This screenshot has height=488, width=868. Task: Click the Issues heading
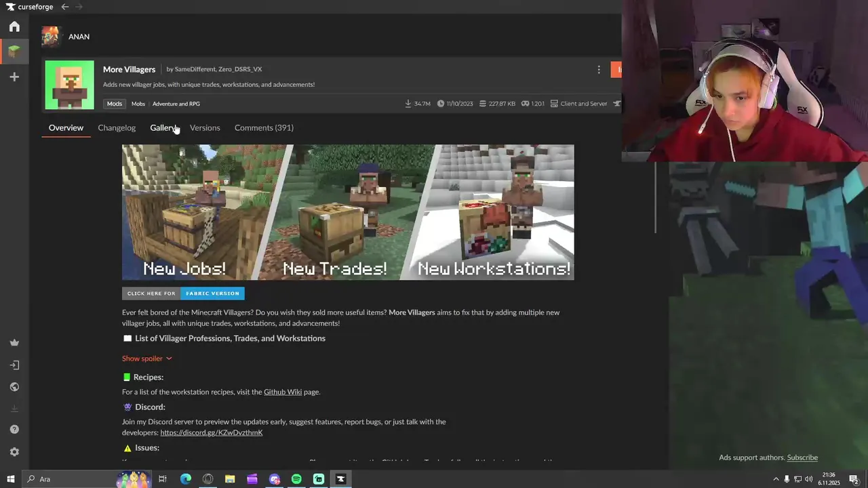[147, 447]
